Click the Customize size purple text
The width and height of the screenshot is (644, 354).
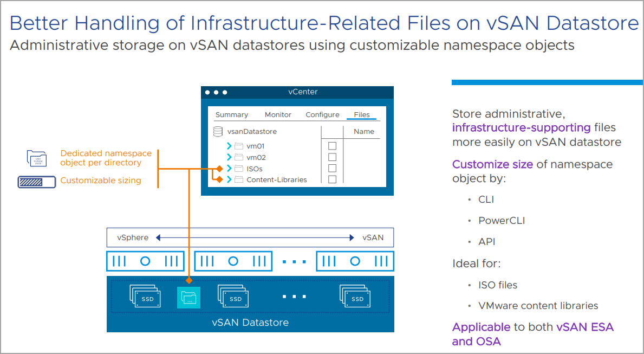click(492, 164)
